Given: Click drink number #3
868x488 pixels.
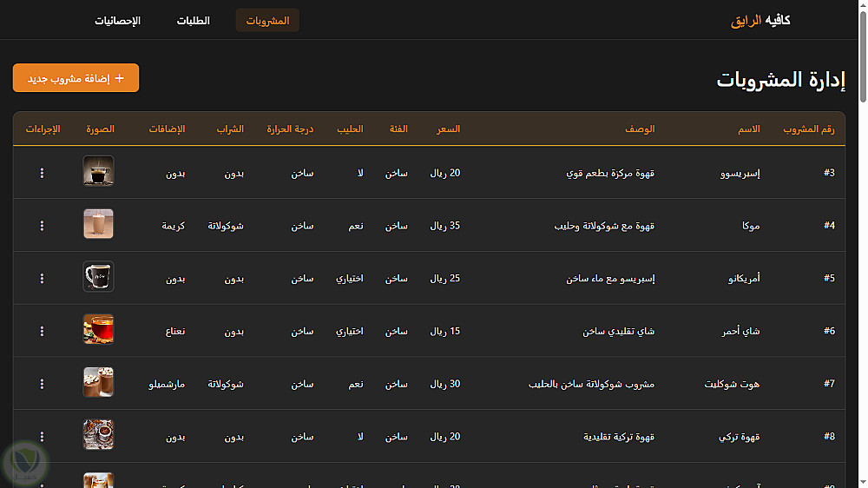Looking at the screenshot, I should point(829,173).
